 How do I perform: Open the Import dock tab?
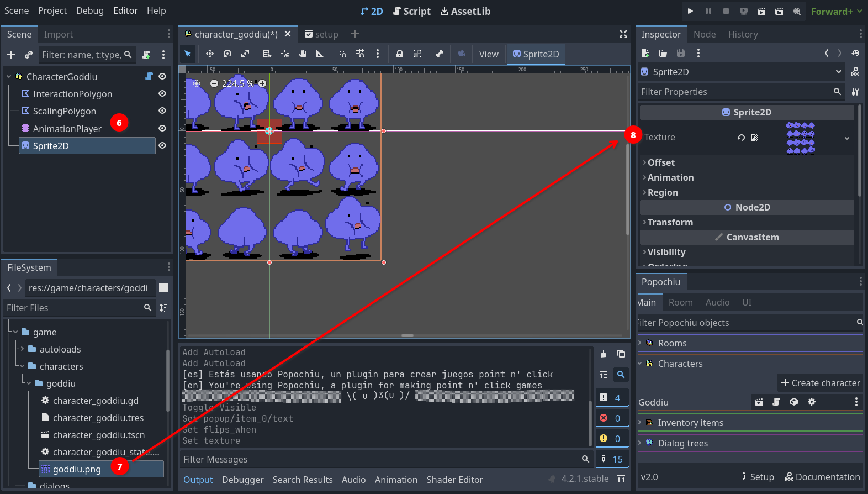pos(59,34)
